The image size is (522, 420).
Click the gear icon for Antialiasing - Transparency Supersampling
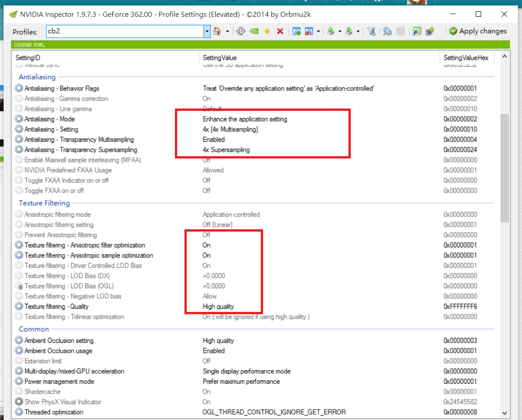[x=19, y=150]
